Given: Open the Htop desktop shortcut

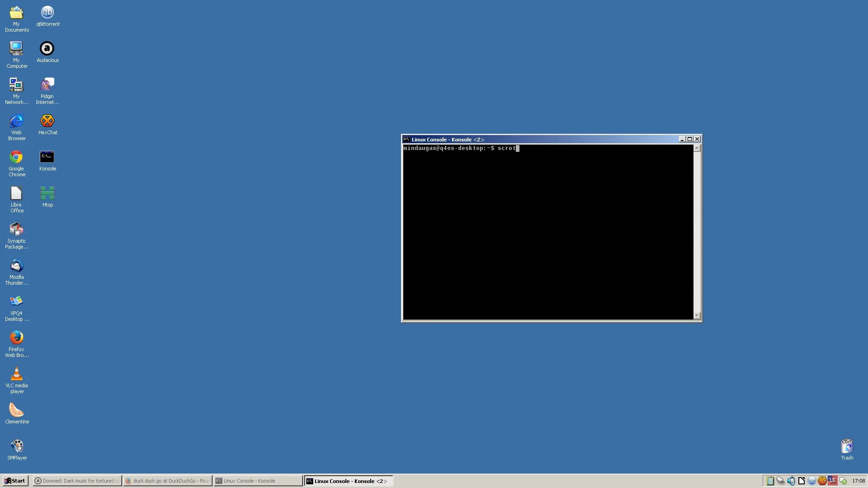Looking at the screenshot, I should 47,193.
